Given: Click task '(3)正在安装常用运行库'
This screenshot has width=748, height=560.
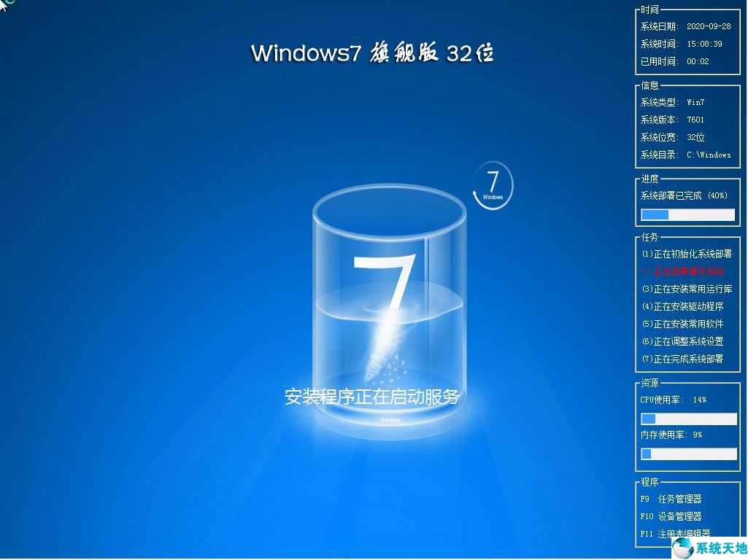Looking at the screenshot, I should [x=687, y=289].
